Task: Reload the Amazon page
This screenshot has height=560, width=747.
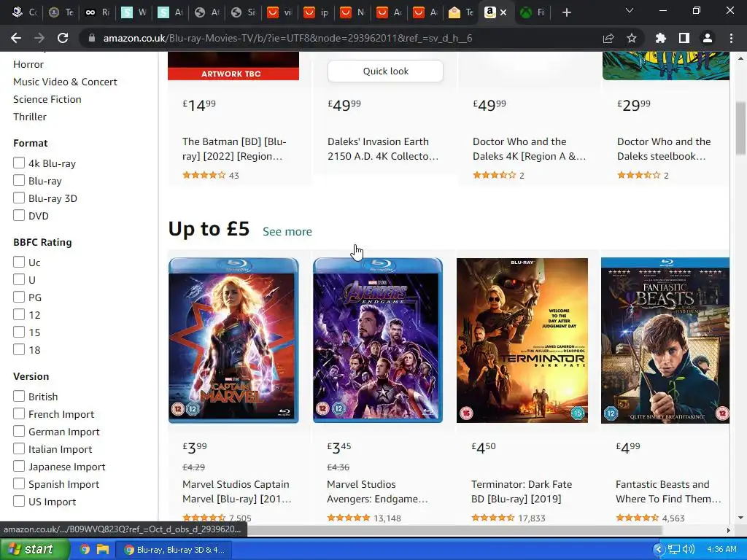Action: (x=63, y=38)
